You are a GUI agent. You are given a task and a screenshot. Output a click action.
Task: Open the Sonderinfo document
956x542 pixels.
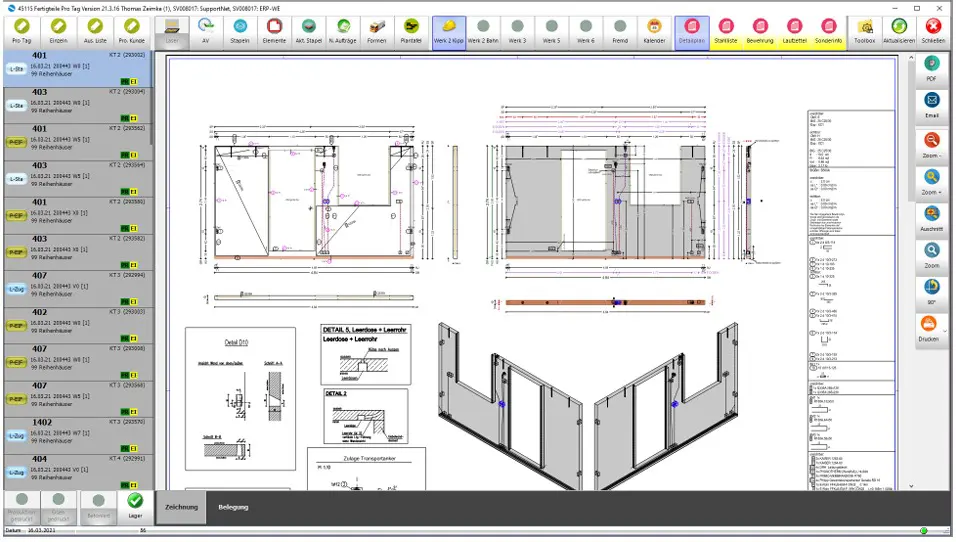[x=829, y=32]
